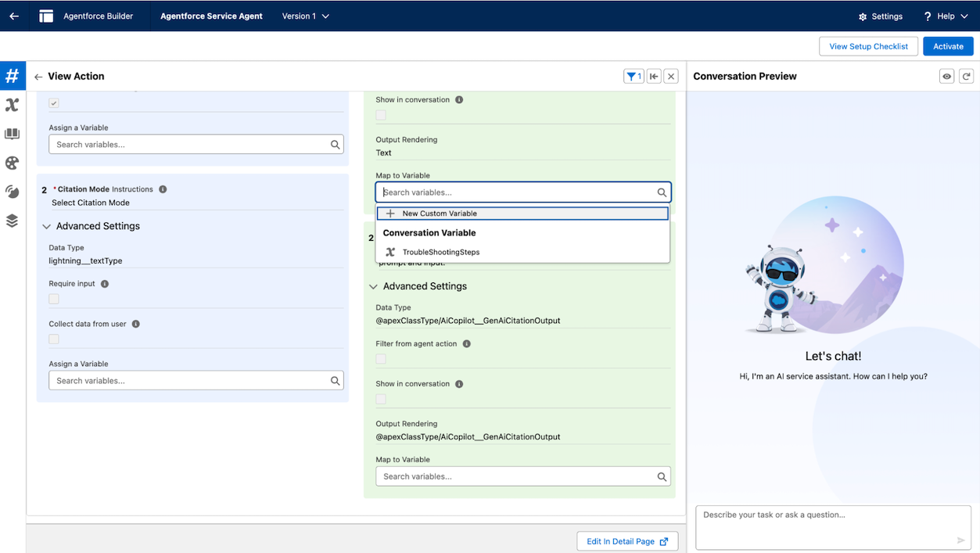This screenshot has width=980, height=553.
Task: Expand the Help menu
Action: point(946,16)
